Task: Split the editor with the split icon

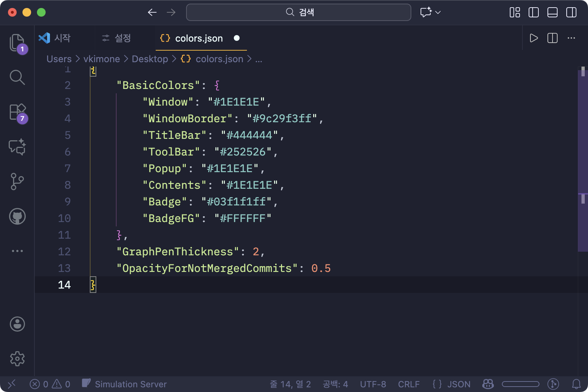Action: [x=552, y=38]
